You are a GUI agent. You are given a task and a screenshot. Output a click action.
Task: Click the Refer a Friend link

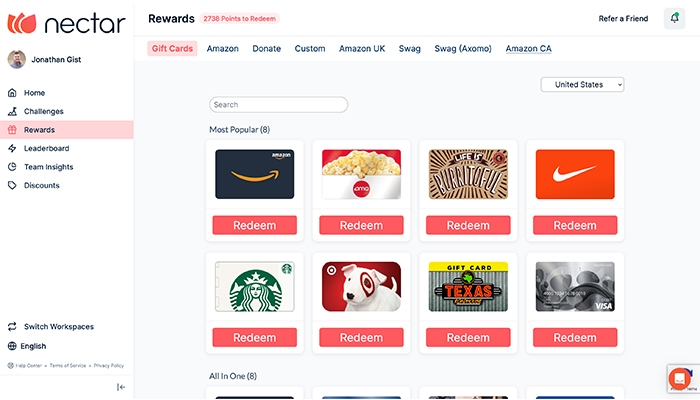623,18
